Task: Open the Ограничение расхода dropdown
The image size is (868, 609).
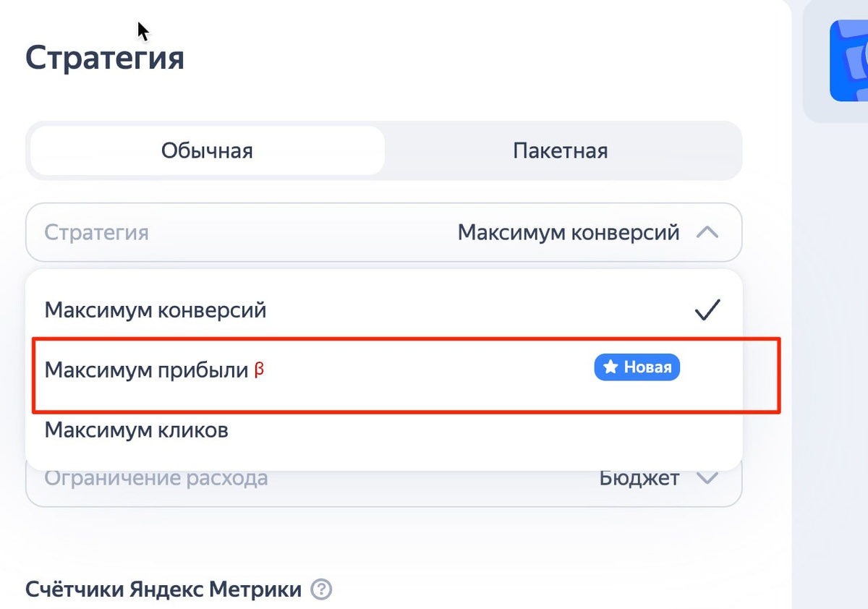Action: [x=383, y=477]
